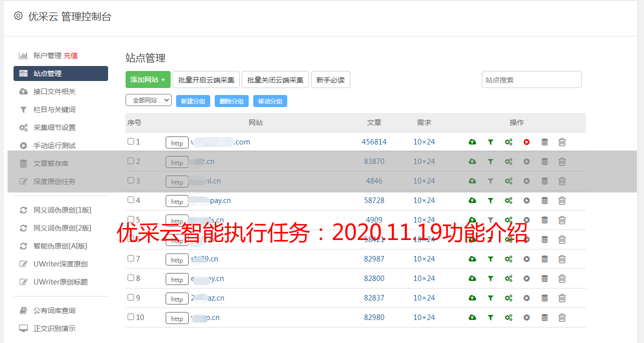Start manual run for site 7

tap(526, 259)
